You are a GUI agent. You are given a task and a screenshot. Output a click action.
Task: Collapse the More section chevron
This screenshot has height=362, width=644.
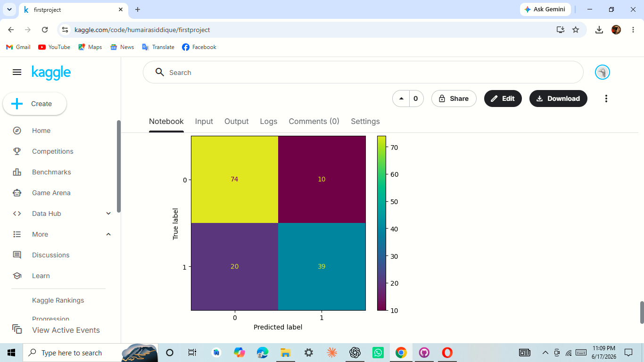coord(108,234)
